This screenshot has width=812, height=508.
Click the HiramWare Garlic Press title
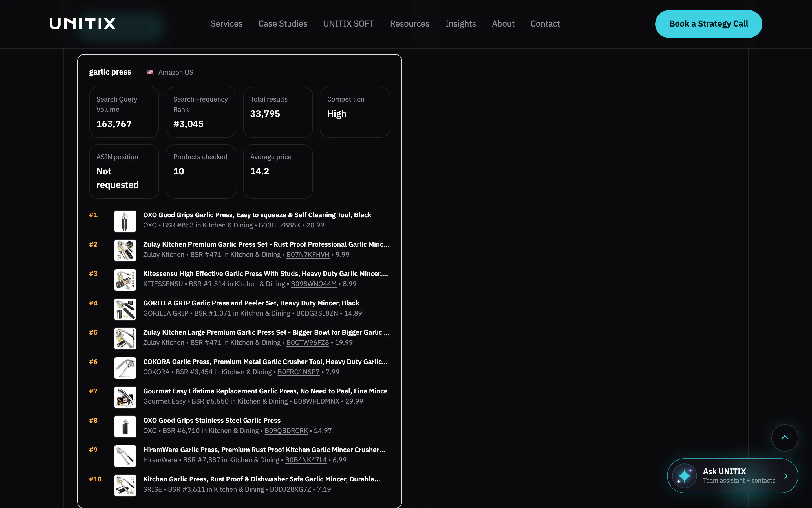tap(264, 450)
